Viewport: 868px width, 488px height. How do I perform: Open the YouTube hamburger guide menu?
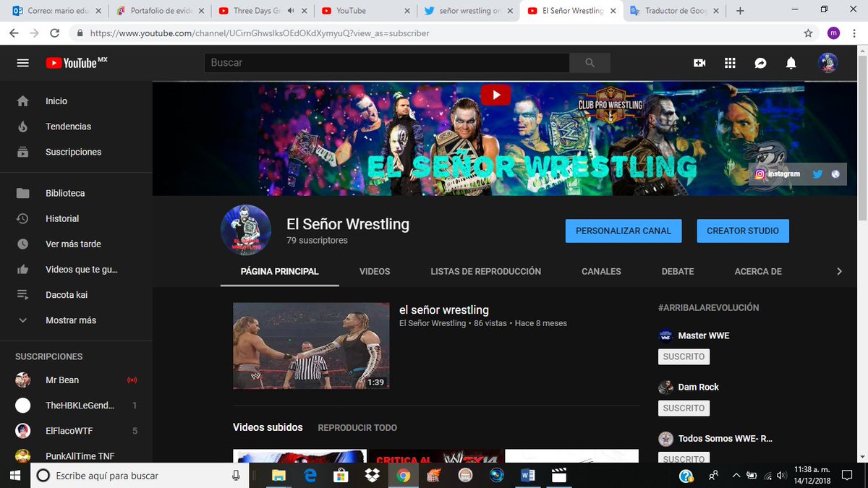(x=23, y=63)
